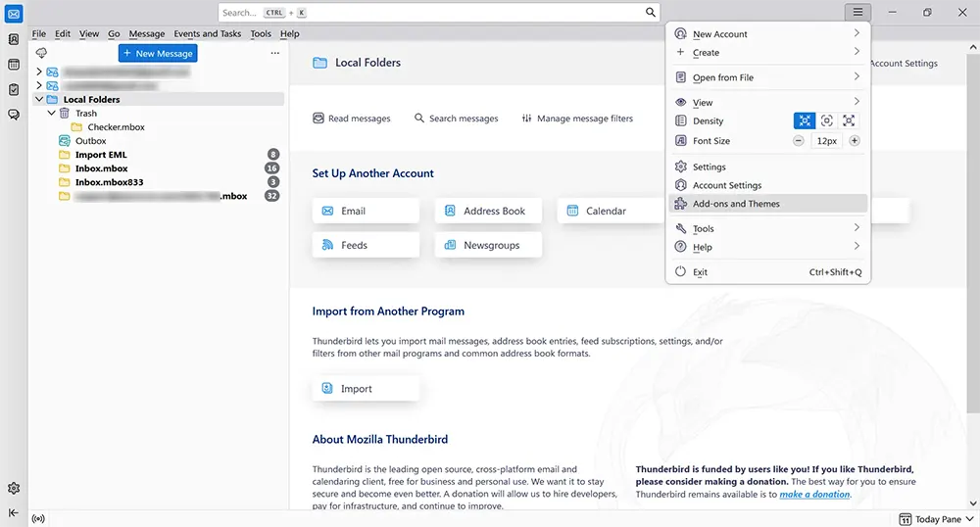Open the Tasks space in sidebar
Screen dimensions: 980x527
tap(14, 89)
